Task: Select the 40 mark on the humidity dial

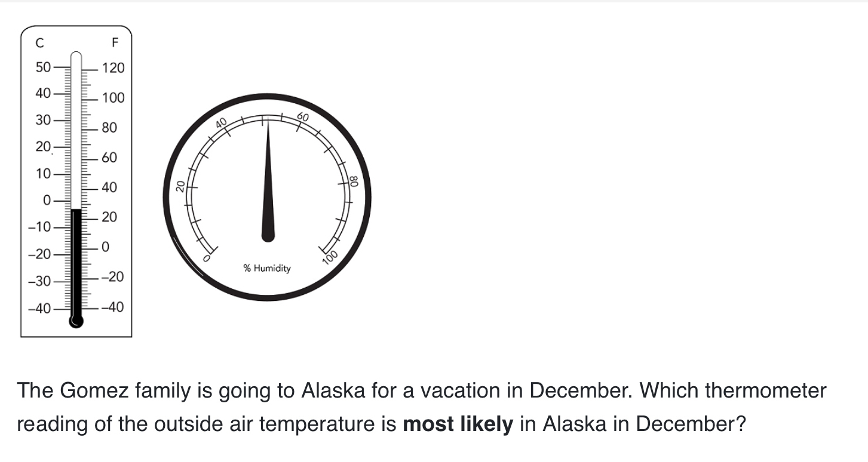Action: click(221, 123)
